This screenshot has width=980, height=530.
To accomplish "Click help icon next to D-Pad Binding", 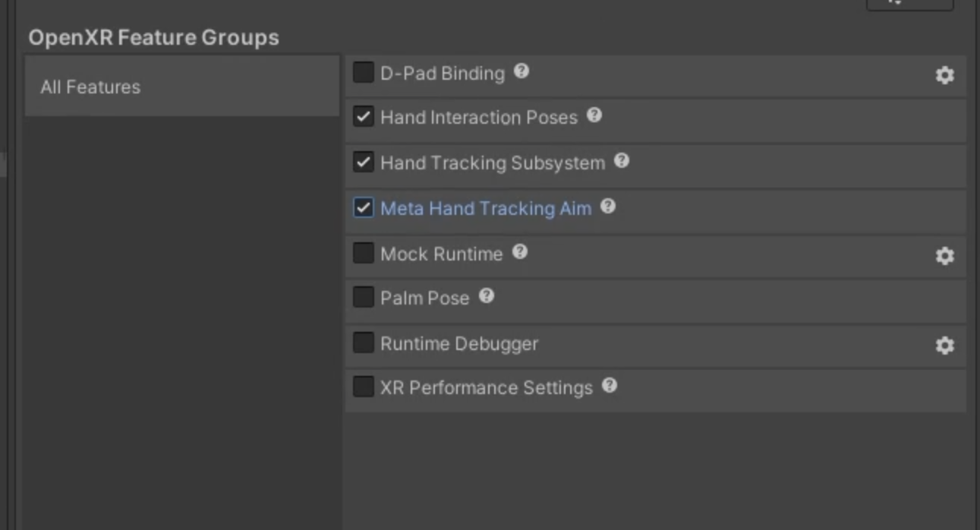I will coord(521,71).
